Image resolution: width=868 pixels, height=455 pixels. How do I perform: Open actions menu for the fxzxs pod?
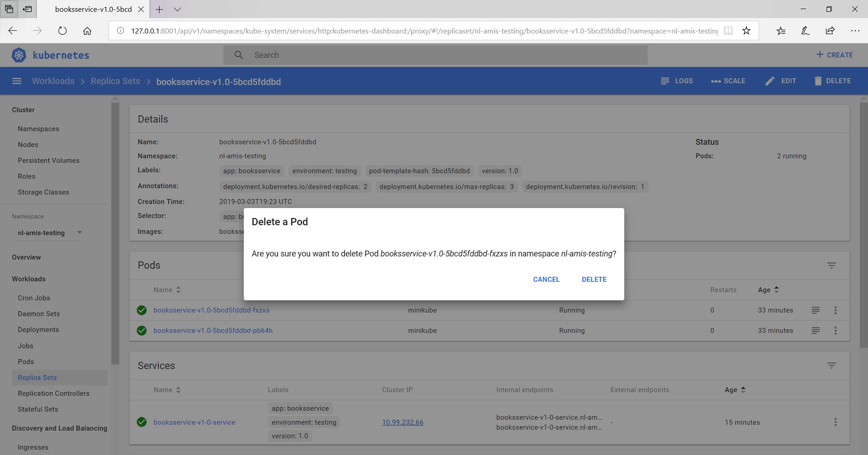(x=835, y=310)
